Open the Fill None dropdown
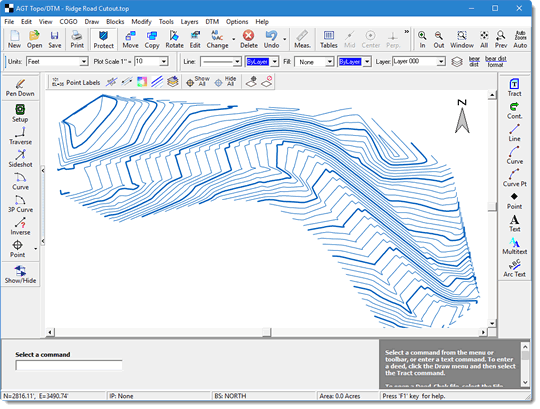Viewport: 540px width, 409px height. click(x=330, y=62)
